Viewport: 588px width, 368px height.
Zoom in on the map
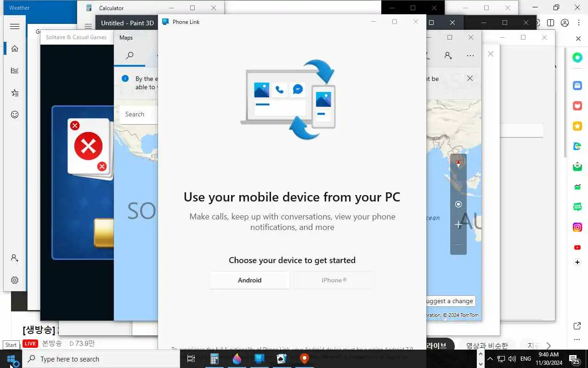coord(458,224)
